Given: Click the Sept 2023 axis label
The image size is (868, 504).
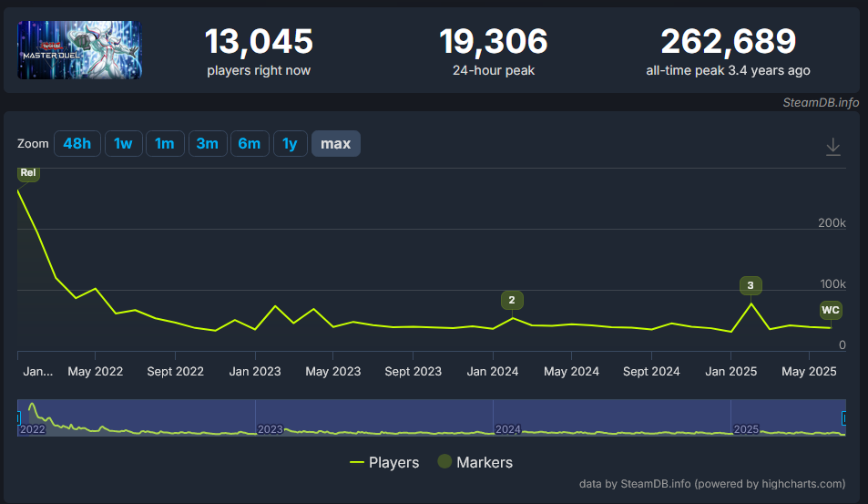Looking at the screenshot, I should (x=413, y=372).
